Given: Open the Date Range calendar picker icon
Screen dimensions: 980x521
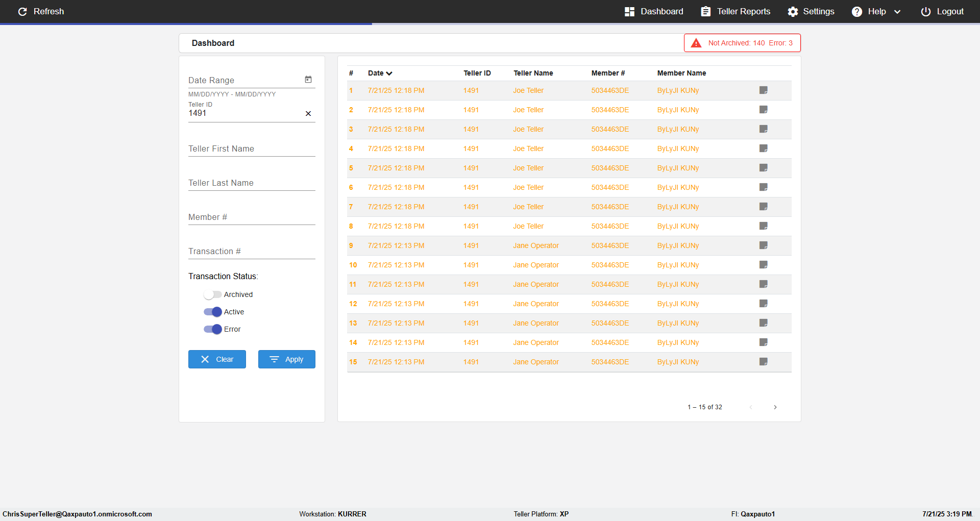Looking at the screenshot, I should pyautogui.click(x=308, y=80).
